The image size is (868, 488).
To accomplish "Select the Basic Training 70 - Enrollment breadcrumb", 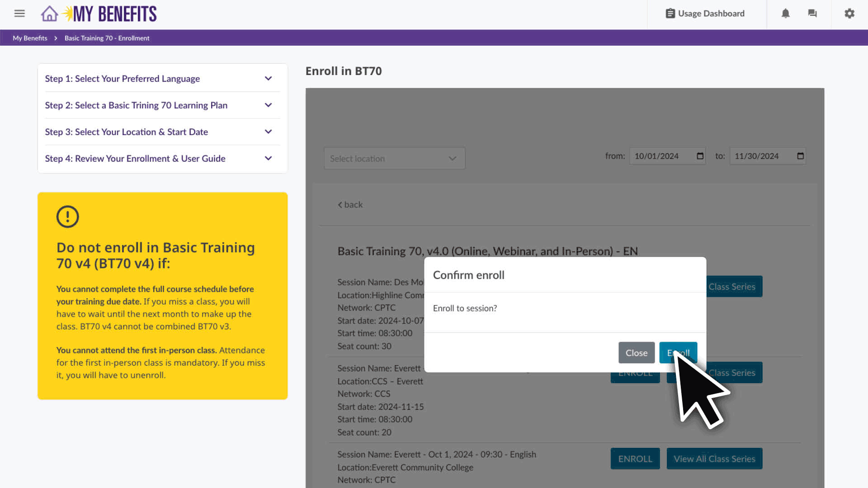I will 107,38.
